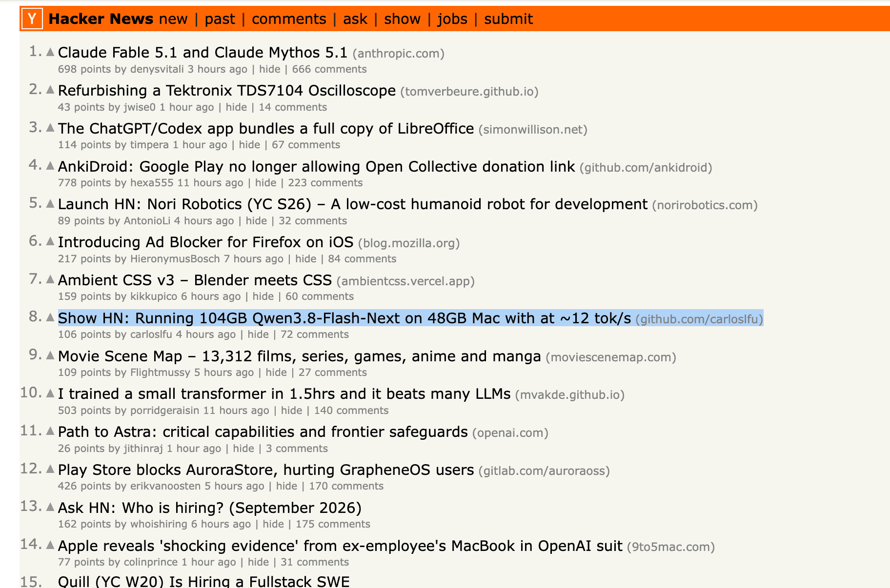The height and width of the screenshot is (588, 890).
Task: Upvote the Ambient CSS v3 story
Action: [x=50, y=279]
